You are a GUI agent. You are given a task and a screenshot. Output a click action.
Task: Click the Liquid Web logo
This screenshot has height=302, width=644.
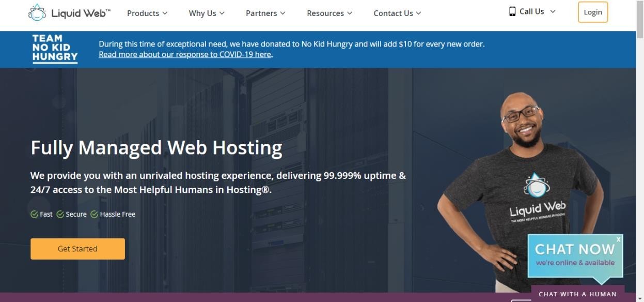tap(70, 13)
